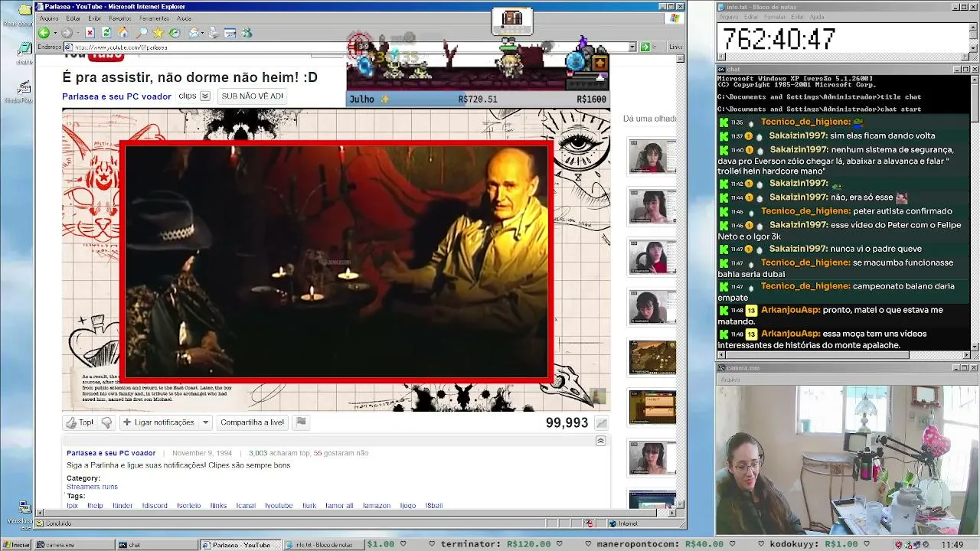Expand the address bar dropdown arrow
Image resolution: width=980 pixels, height=551 pixels.
click(632, 47)
